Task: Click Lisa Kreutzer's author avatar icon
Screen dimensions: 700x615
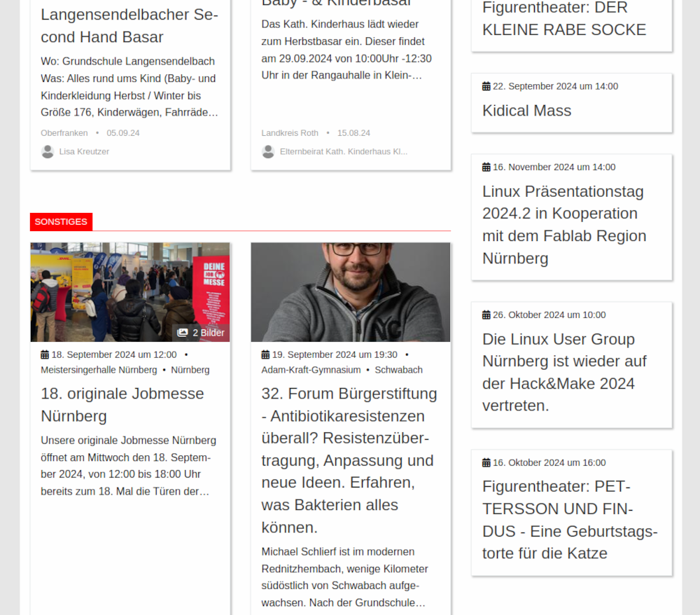Action: pos(48,152)
